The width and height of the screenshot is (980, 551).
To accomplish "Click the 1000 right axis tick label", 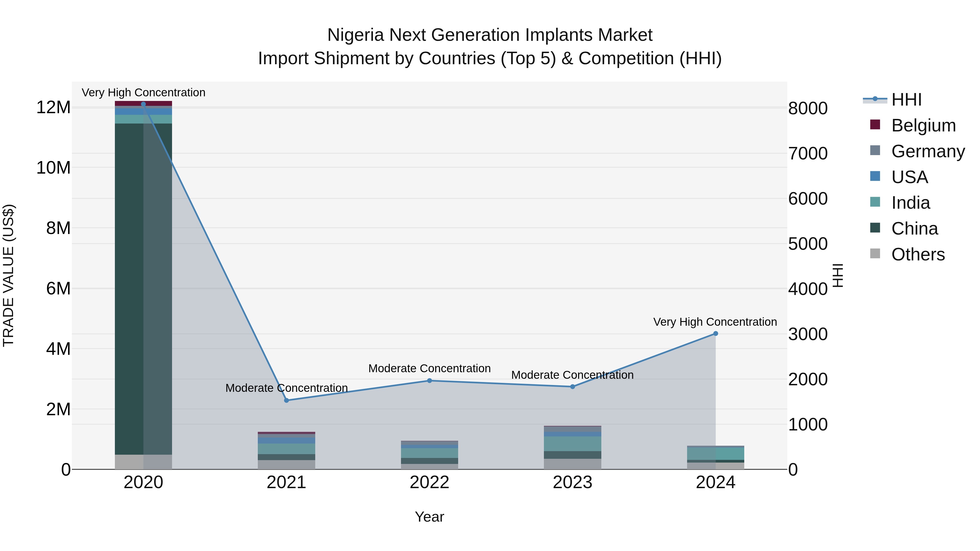I will coord(808,424).
